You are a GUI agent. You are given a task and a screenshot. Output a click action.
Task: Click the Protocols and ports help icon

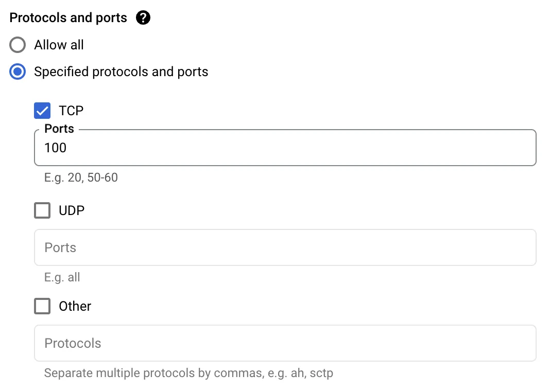pos(143,17)
